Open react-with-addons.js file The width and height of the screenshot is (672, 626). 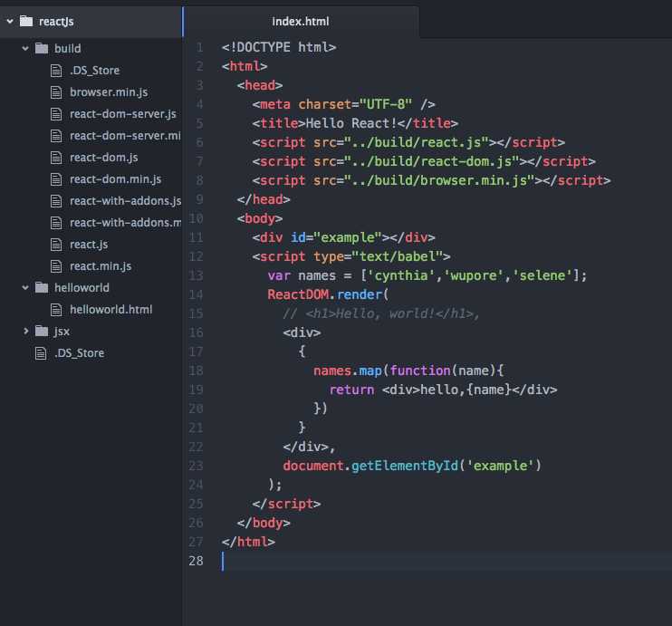click(x=126, y=201)
